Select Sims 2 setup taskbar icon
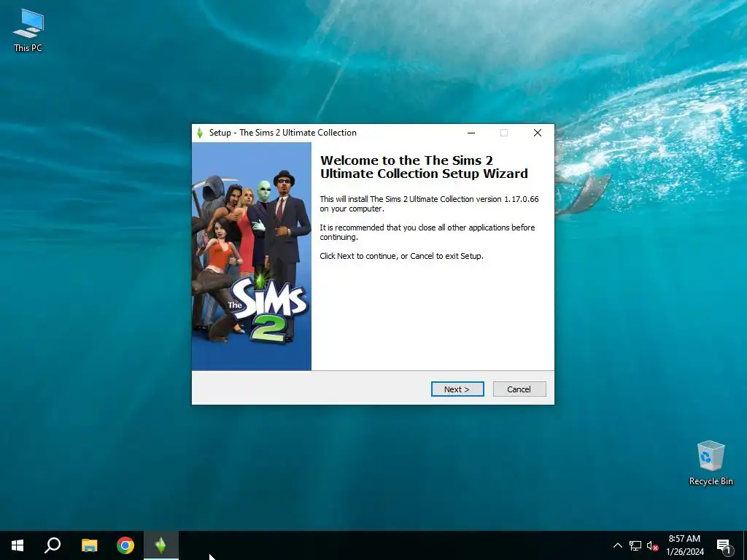Viewport: 747px width, 560px height. click(161, 545)
